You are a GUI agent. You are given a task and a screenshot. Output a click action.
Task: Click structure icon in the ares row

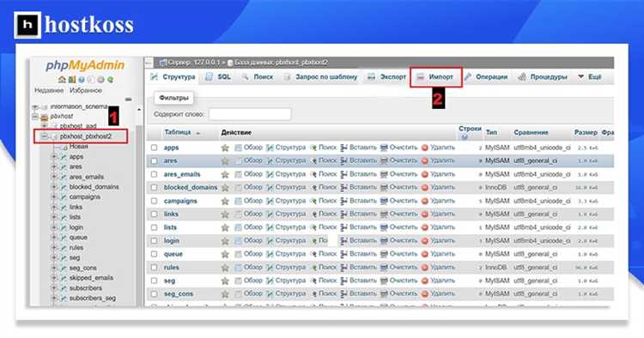[270, 160]
